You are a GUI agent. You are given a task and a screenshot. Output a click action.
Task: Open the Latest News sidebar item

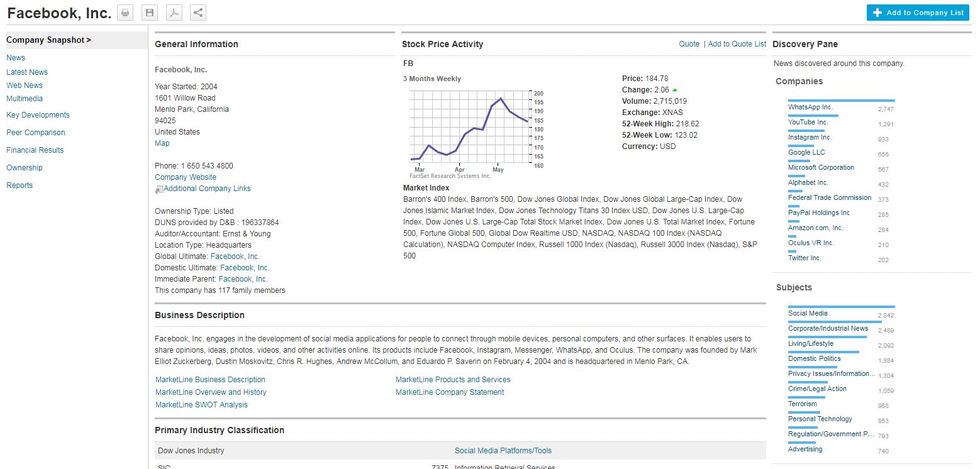click(27, 72)
